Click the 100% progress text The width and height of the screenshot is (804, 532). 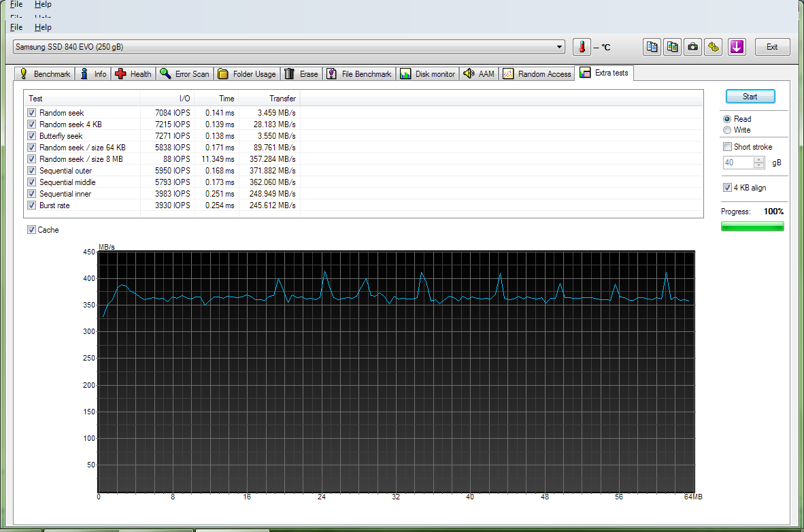click(773, 212)
